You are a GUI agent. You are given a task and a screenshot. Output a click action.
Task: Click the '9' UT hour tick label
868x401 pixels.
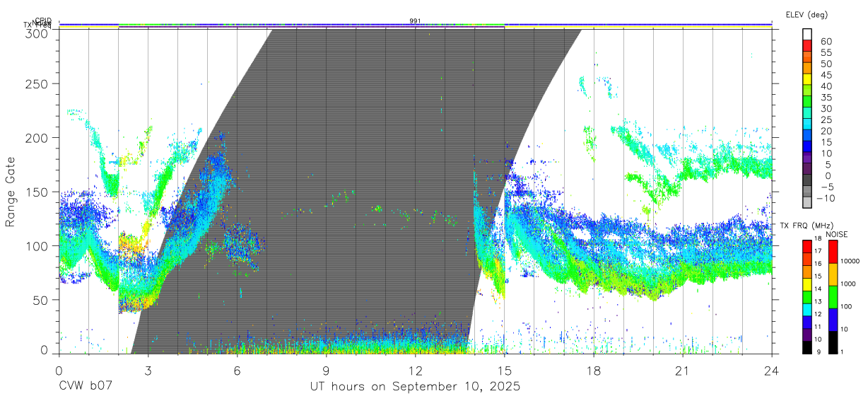326,371
